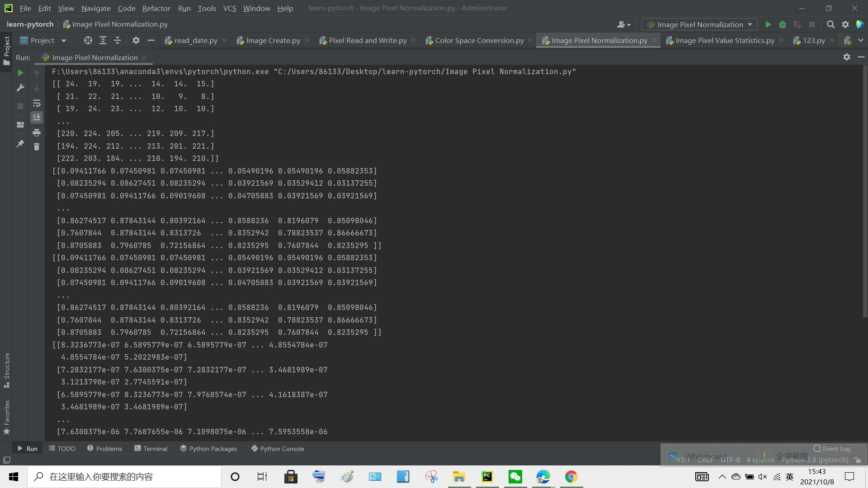This screenshot has width=868, height=488.
Task: Open Search Everywhere magnifier icon
Action: tap(830, 24)
